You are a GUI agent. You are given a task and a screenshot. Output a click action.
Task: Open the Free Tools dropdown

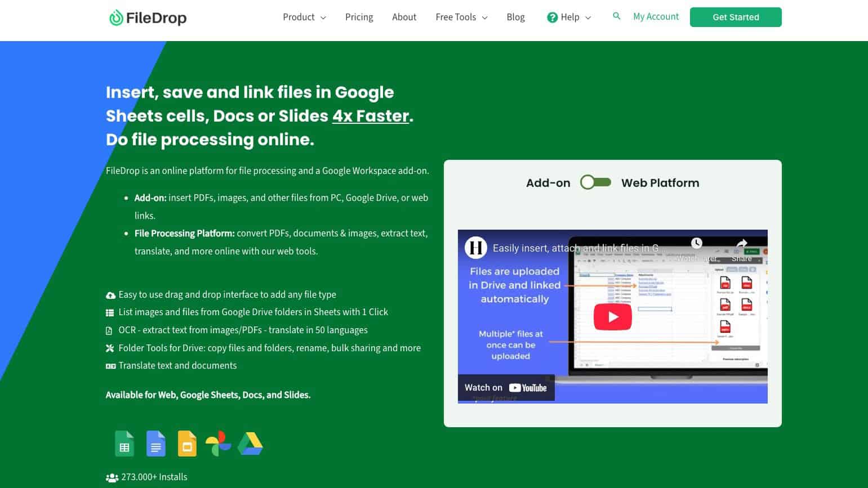pos(461,17)
